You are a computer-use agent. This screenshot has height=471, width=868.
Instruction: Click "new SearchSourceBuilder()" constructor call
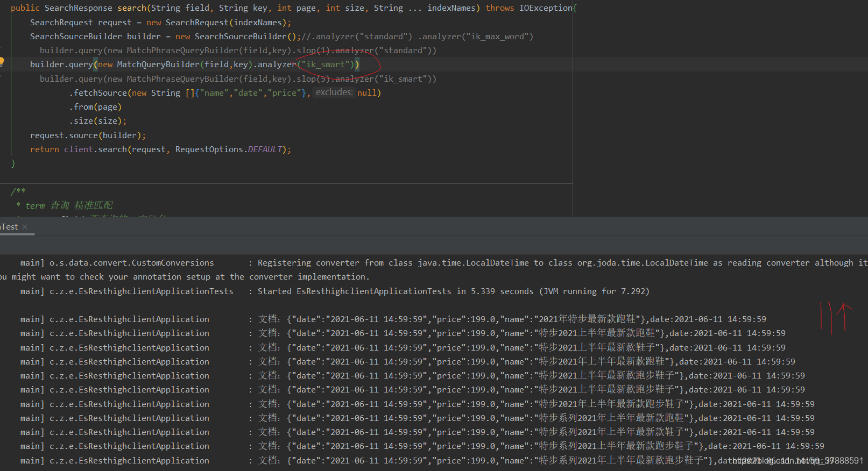pyautogui.click(x=236, y=37)
